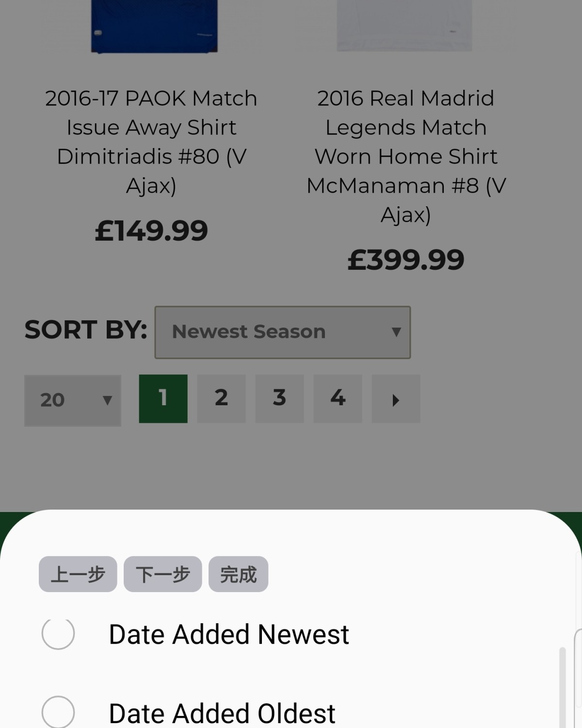Select Date Added Oldest radio option
Viewport: 582px width, 728px height.
point(58,712)
